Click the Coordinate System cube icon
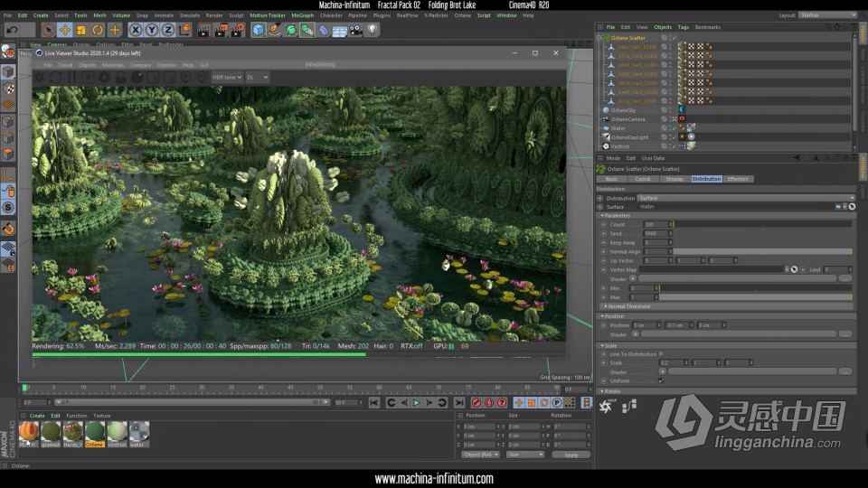Viewport: 868px width, 488px height. point(184,30)
